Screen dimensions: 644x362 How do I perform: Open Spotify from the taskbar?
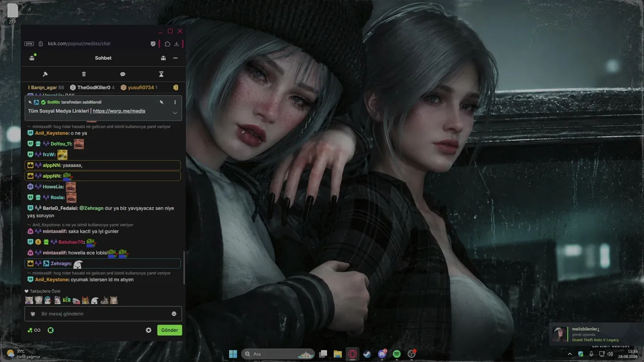pyautogui.click(x=396, y=354)
